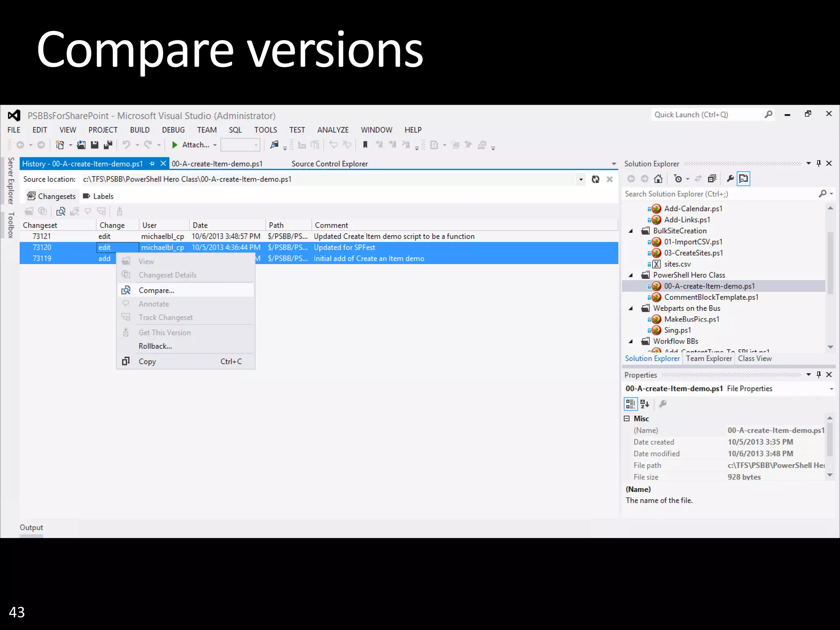Select sites.csv in Solution Explorer
This screenshot has width=840, height=630.
677,264
